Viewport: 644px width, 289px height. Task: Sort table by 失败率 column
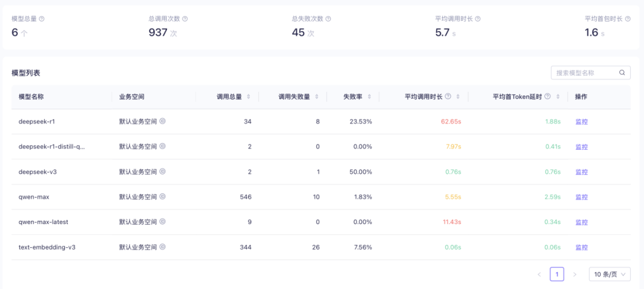pyautogui.click(x=370, y=97)
